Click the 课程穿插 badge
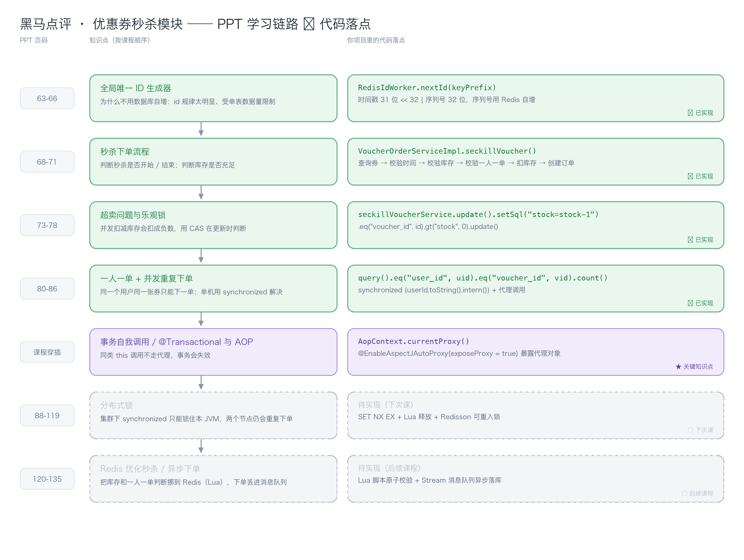Viewport: 744px width, 560px height. (47, 352)
